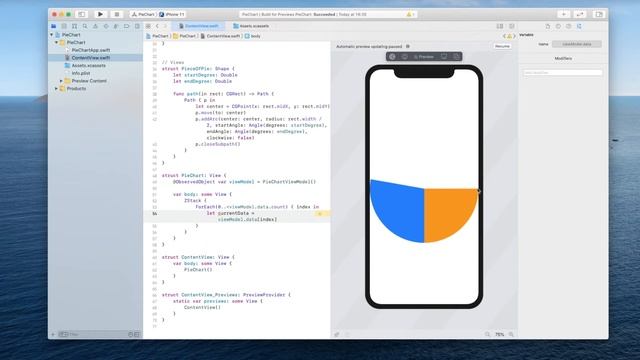Click the Name field in Variable inspector
The width and height of the screenshot is (640, 360).
[x=577, y=44]
